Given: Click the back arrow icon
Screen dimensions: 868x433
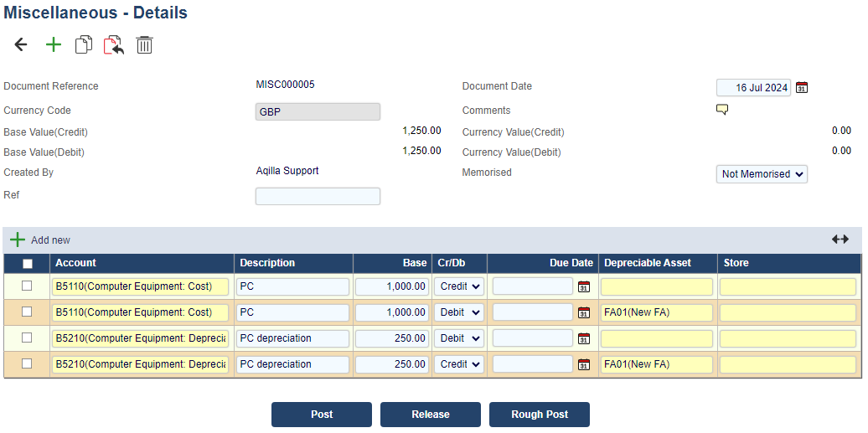Looking at the screenshot, I should click(21, 45).
